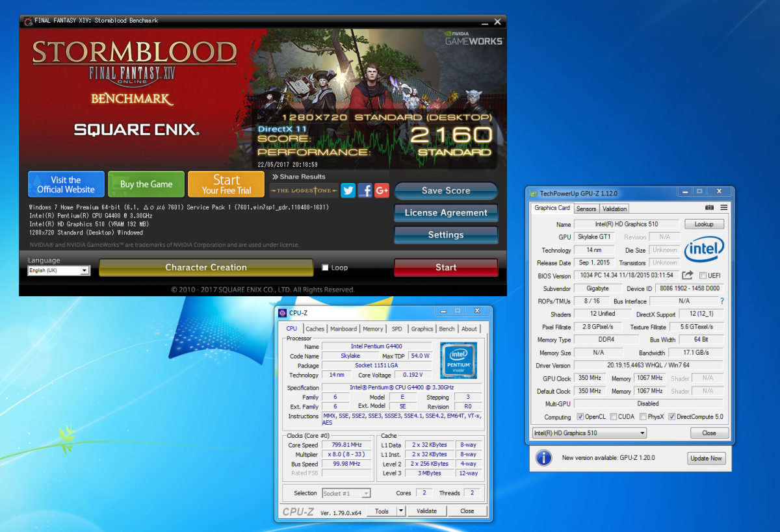Click Buy the Game button
Image resolution: width=780 pixels, height=532 pixels.
coord(146,184)
